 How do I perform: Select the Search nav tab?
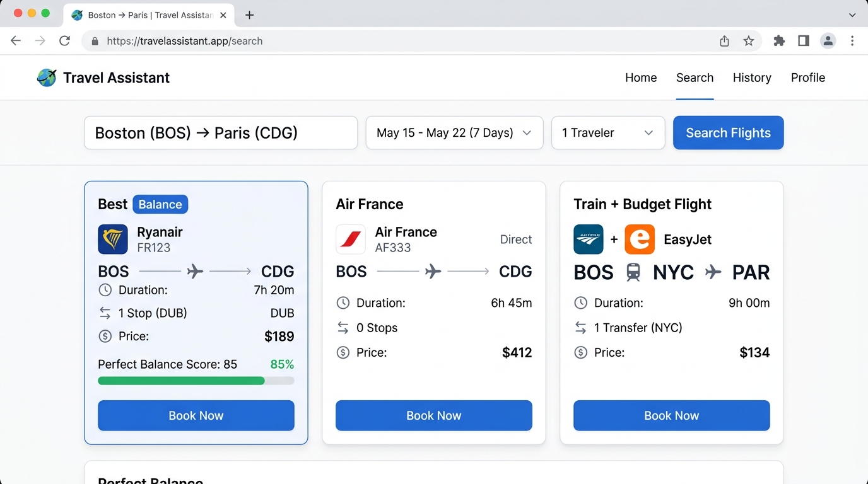(695, 78)
